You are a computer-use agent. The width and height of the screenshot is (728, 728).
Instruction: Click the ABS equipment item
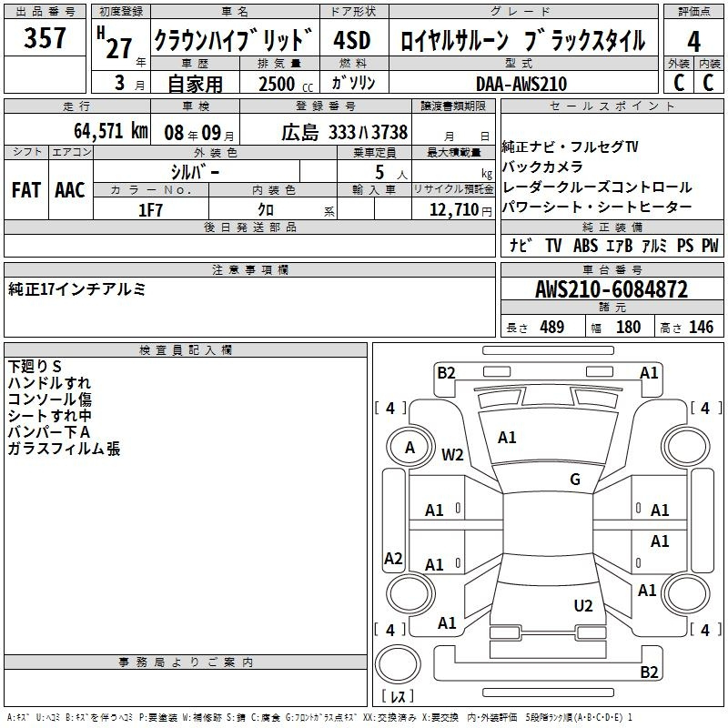coord(585,245)
